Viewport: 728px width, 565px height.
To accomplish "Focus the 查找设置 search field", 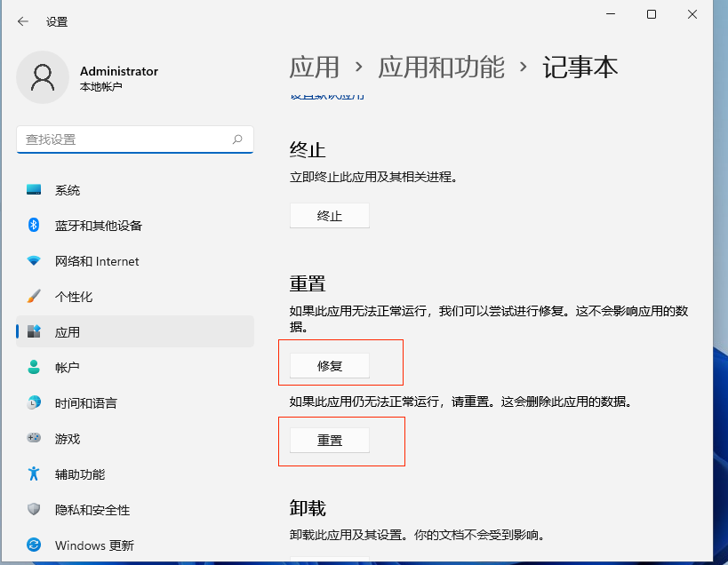I will click(134, 139).
